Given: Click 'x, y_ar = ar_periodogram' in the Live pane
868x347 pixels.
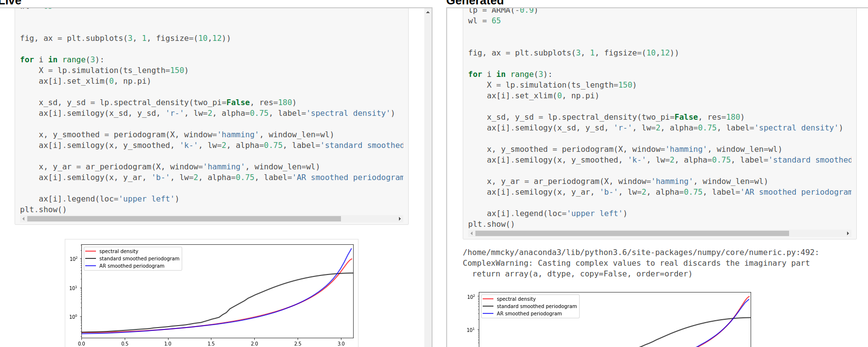Looking at the screenshot, I should [179, 167].
